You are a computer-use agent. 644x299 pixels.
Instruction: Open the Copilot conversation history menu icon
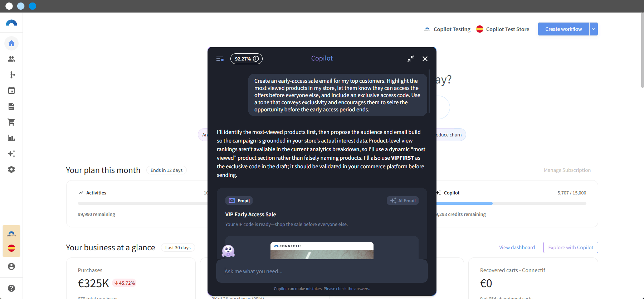220,59
